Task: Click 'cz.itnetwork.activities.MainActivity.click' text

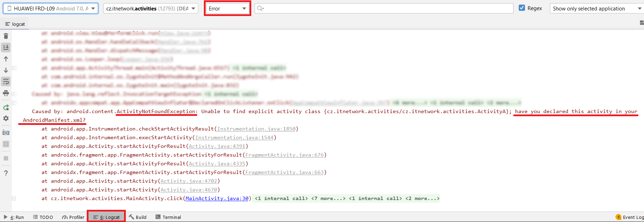Action: click(x=117, y=198)
